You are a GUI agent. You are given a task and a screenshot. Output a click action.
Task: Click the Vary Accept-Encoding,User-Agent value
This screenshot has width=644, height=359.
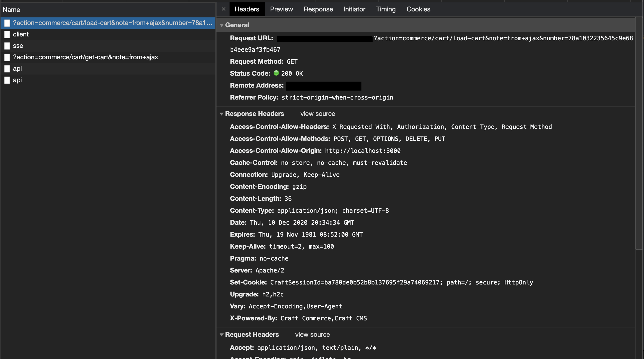pyautogui.click(x=295, y=306)
